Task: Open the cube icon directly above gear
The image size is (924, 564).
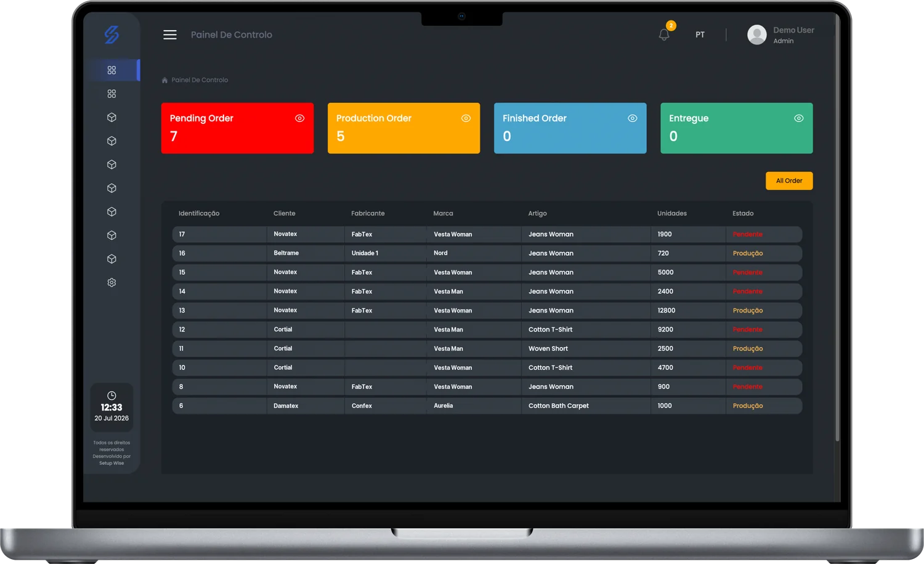Action: pyautogui.click(x=111, y=259)
